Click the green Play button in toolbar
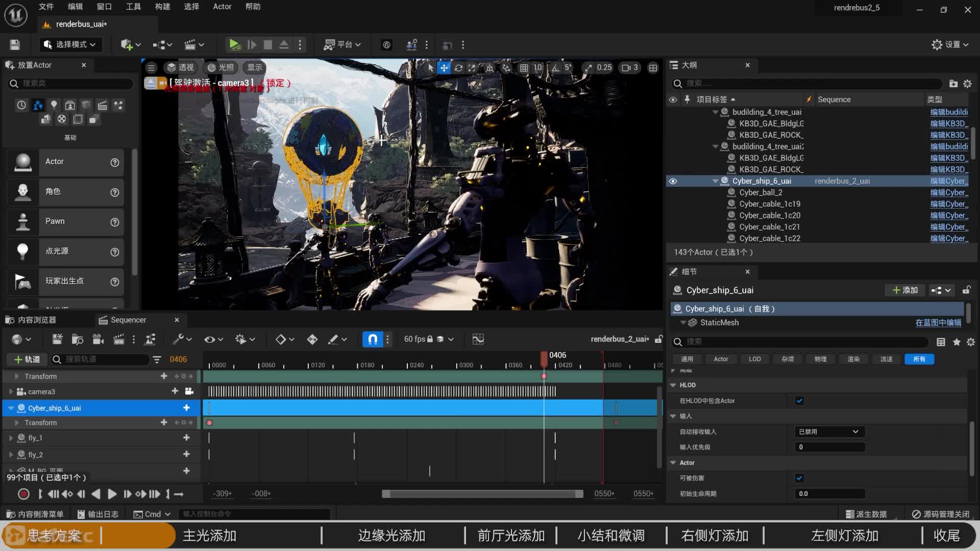The width and height of the screenshot is (980, 551). 234,45
